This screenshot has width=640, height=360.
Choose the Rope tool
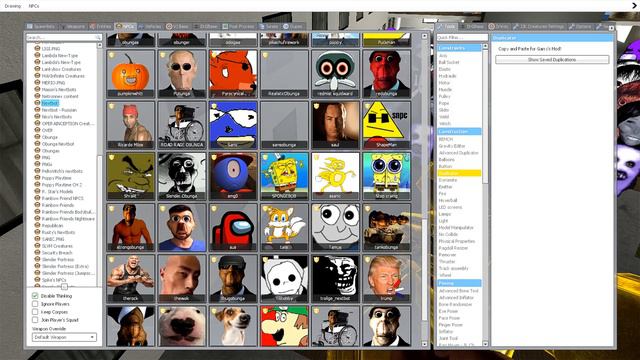point(444,103)
